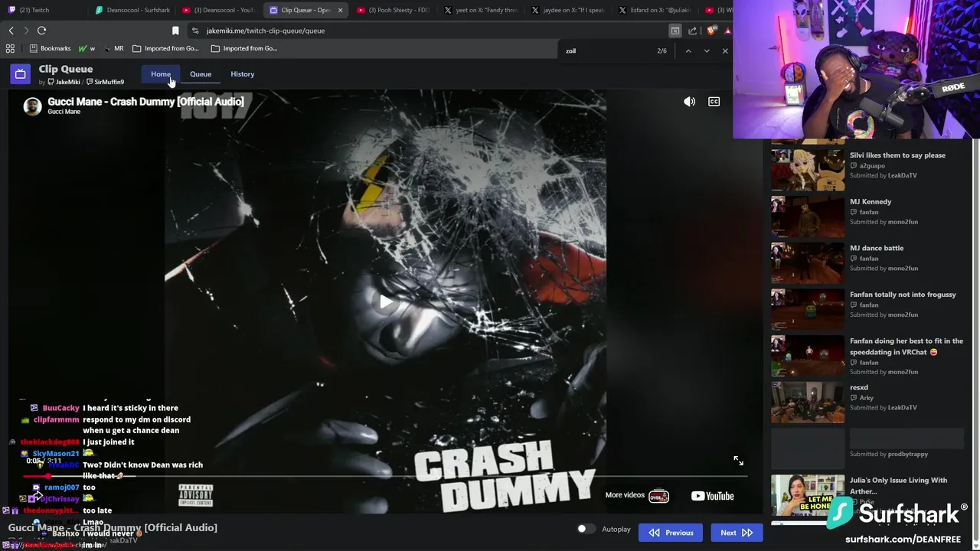
Task: Open site settings icon in address bar
Action: [x=195, y=31]
